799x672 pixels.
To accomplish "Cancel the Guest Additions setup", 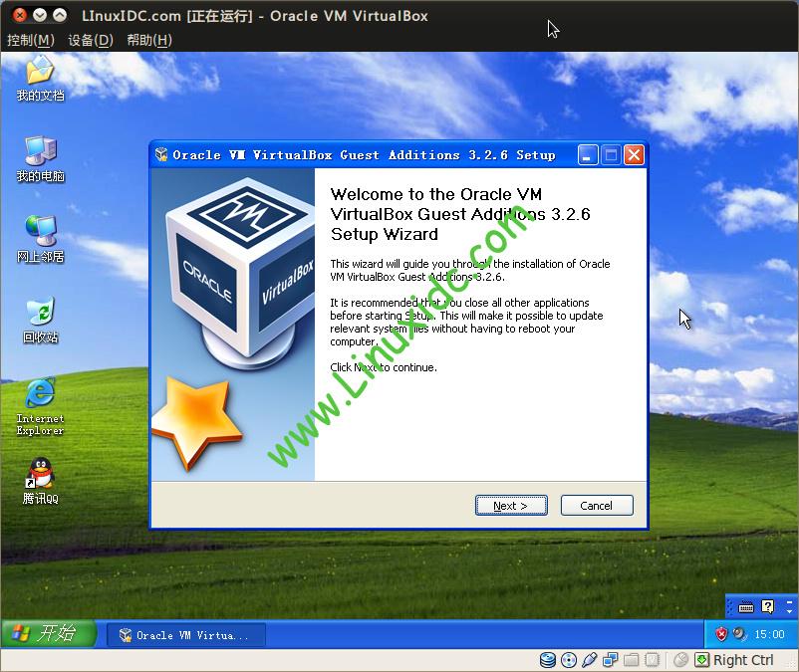I will point(597,506).
